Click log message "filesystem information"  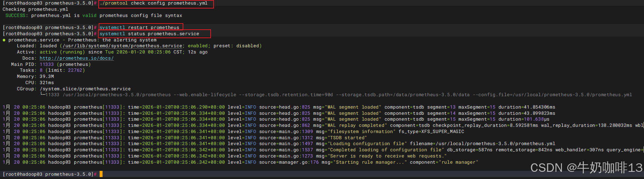click(x=361, y=131)
